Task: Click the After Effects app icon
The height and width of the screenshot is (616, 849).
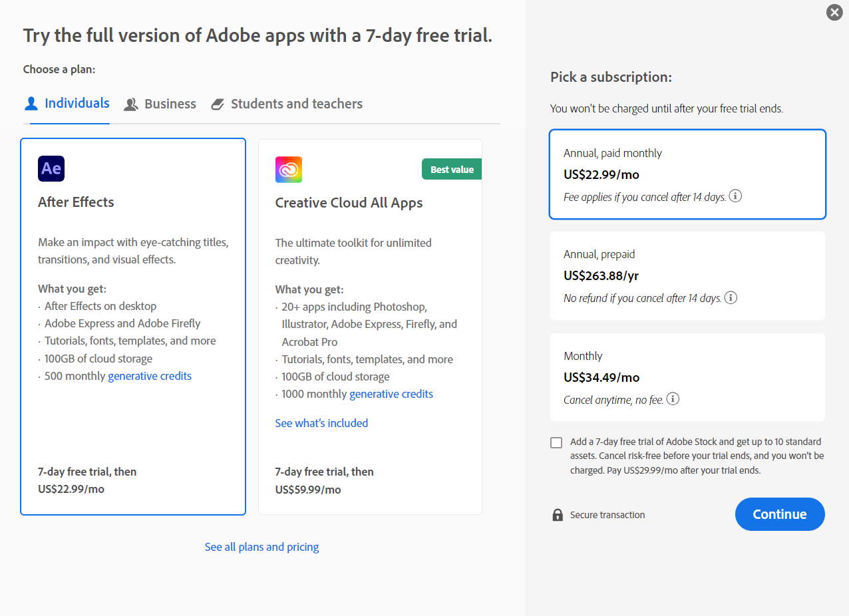Action: (51, 169)
